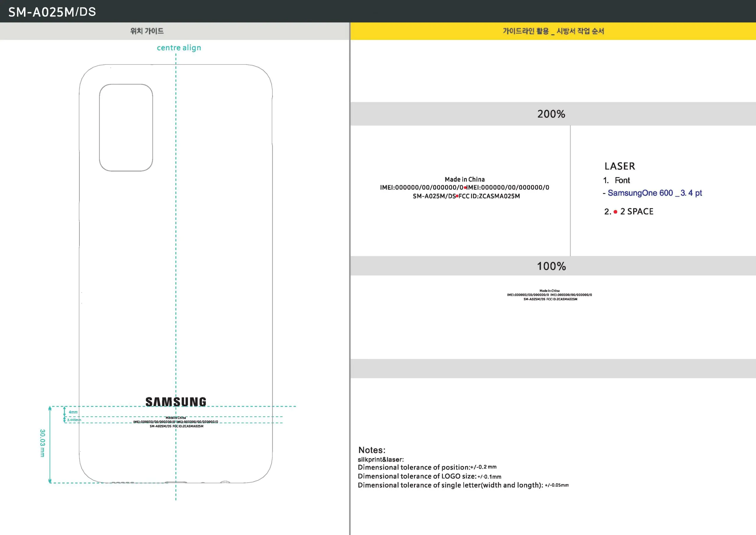Click the red dot beside "2 SPACE"
The width and height of the screenshot is (756, 535).
(615, 212)
